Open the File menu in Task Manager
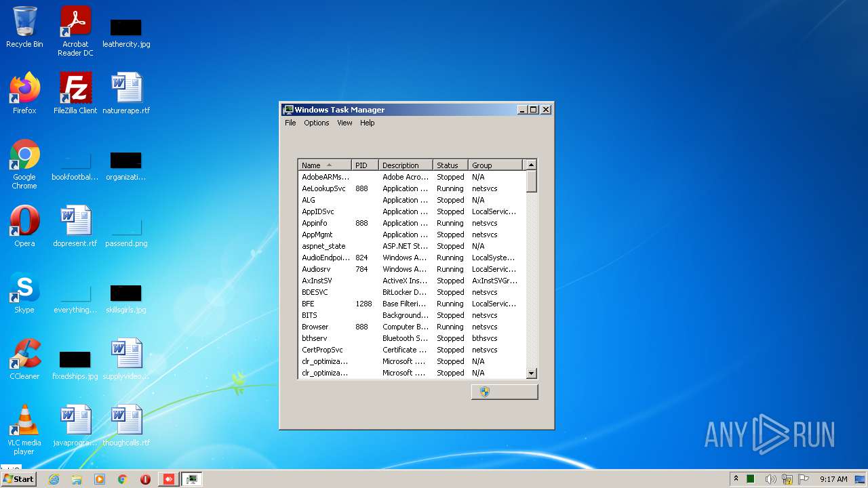Image resolution: width=868 pixels, height=488 pixels. (290, 123)
